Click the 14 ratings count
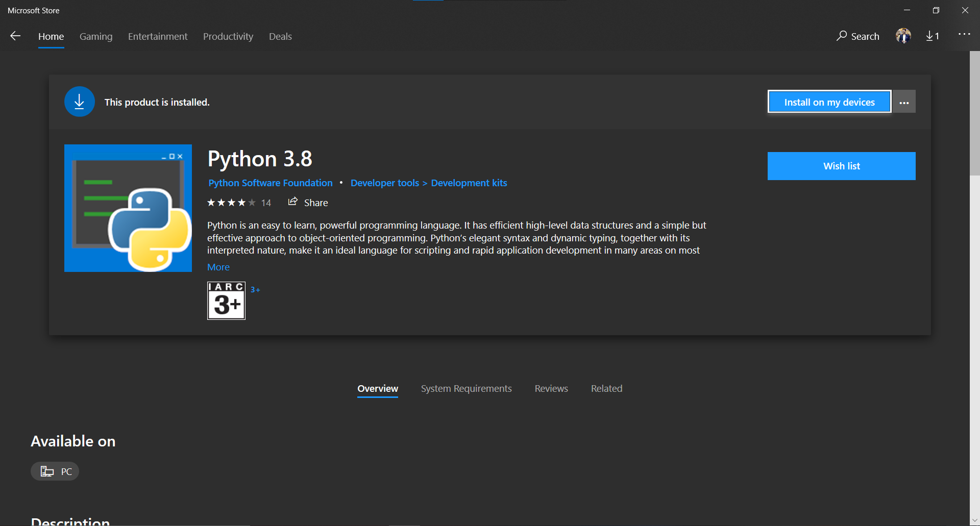 tap(266, 203)
